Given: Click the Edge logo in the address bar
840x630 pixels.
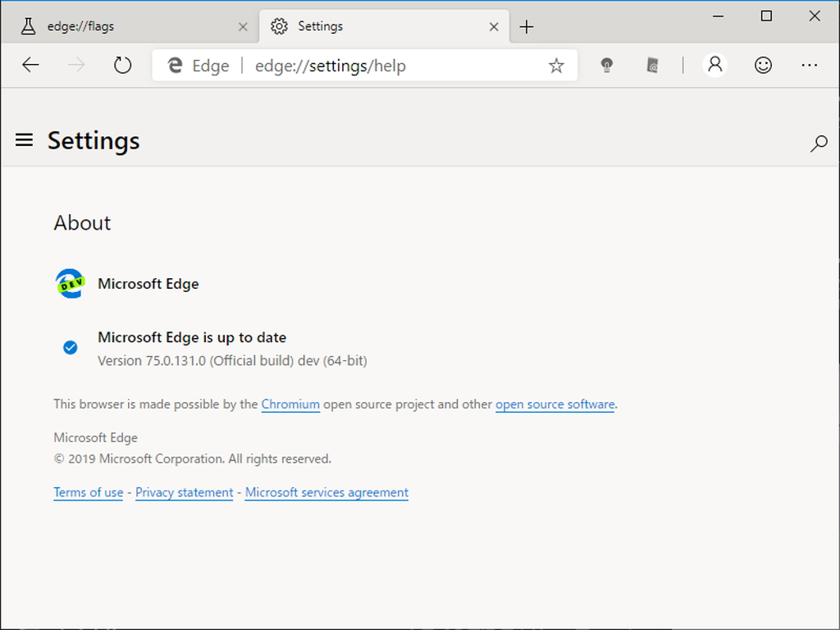Looking at the screenshot, I should pyautogui.click(x=175, y=65).
